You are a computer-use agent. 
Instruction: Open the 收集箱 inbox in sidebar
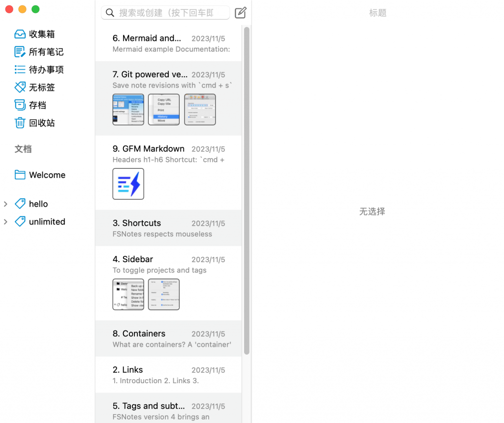(37, 34)
